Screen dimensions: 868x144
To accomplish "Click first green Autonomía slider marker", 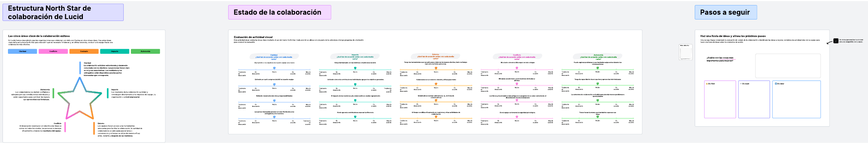I will tap(597, 68).
